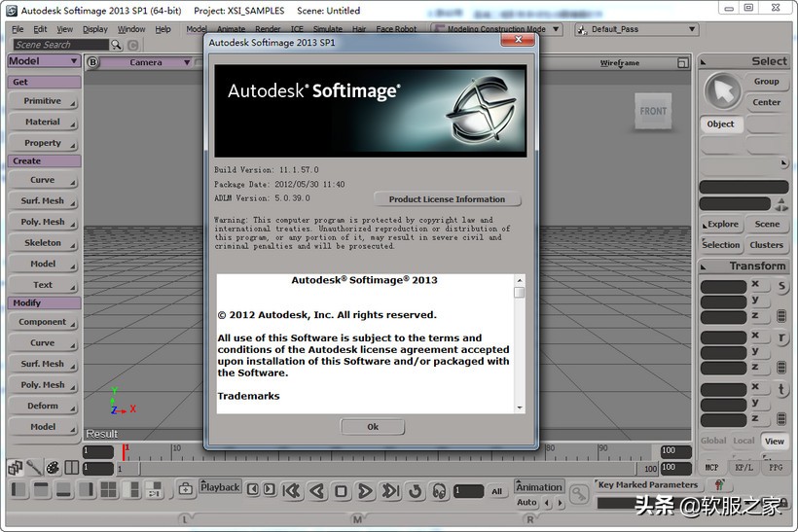Toggle the View transform mode
The width and height of the screenshot is (798, 532).
[x=774, y=441]
